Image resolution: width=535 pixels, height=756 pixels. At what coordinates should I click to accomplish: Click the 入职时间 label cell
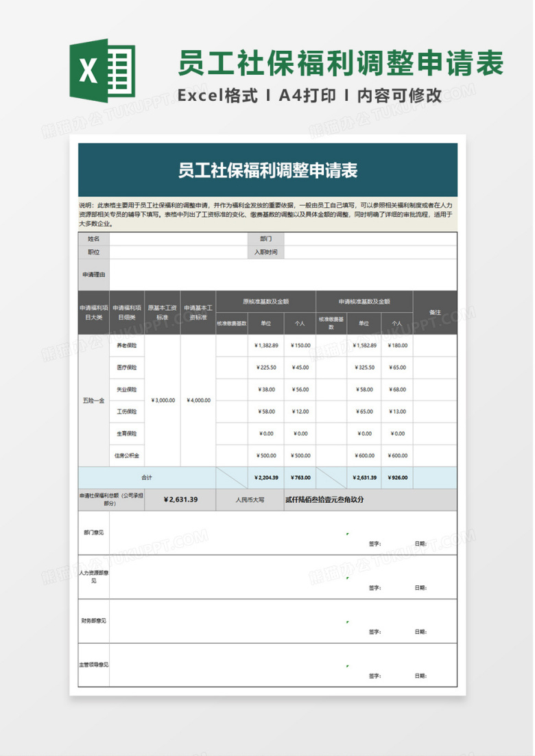[x=266, y=252]
